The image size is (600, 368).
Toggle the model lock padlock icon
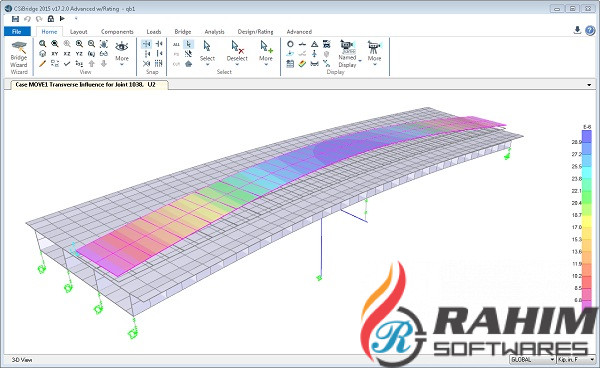pos(51,19)
